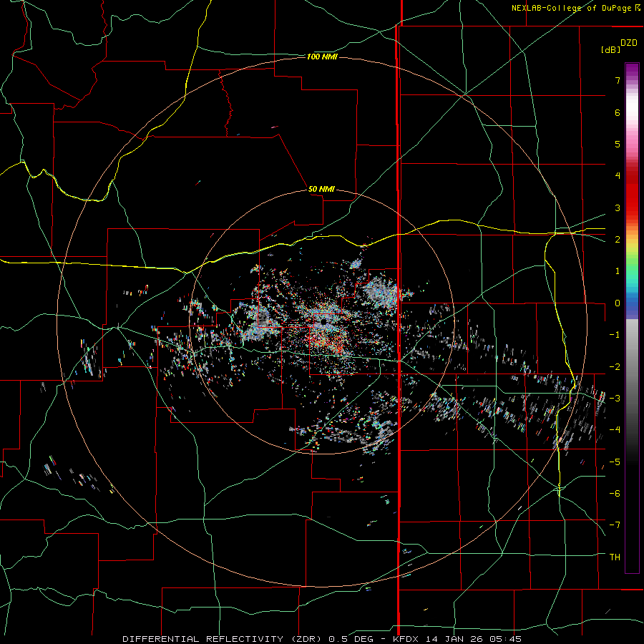Click the 0 value on the color scale
The width and height of the screenshot is (644, 644).
coord(618,303)
